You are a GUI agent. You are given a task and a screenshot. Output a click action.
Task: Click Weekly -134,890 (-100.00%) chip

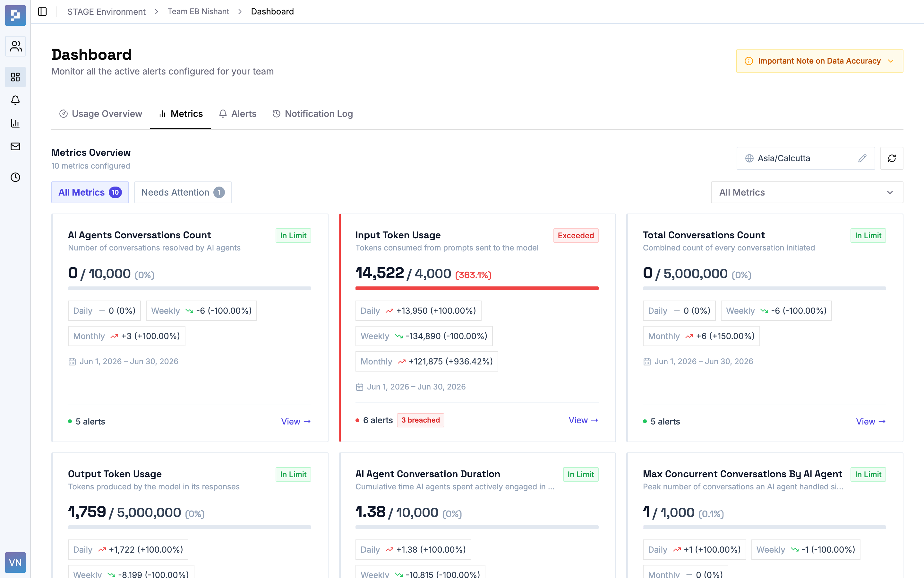click(x=424, y=336)
